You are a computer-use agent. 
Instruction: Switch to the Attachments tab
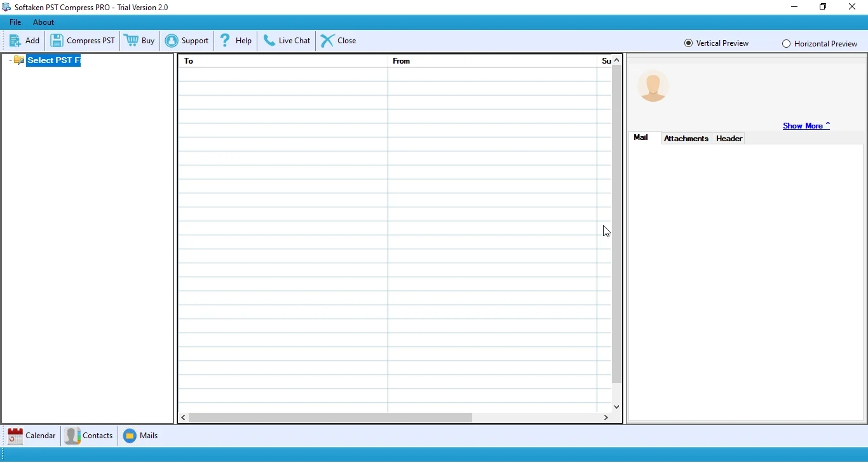coord(686,138)
